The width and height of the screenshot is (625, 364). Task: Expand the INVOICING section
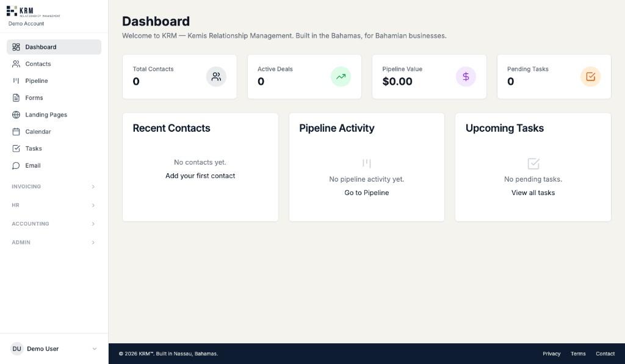click(53, 187)
